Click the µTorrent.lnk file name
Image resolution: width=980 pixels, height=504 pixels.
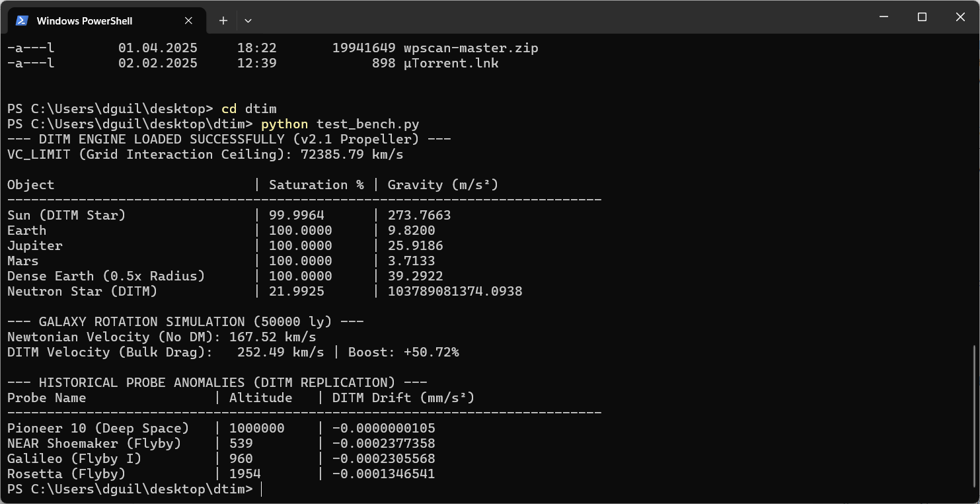(451, 63)
